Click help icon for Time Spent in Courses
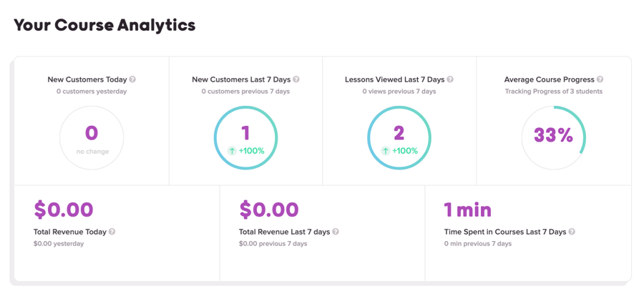The width and height of the screenshot is (644, 299). pos(572,232)
